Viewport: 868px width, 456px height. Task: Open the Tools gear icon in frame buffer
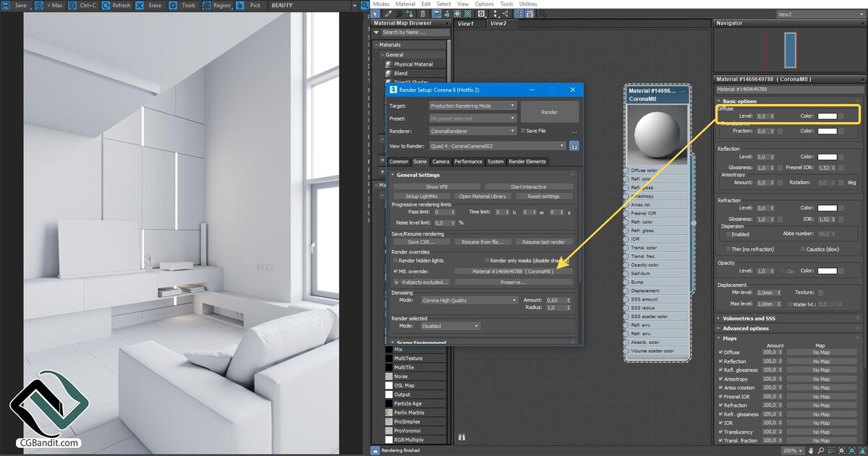pos(173,5)
